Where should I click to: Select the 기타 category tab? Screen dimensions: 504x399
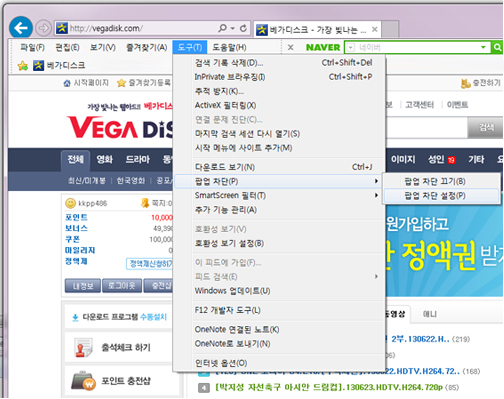pyautogui.click(x=476, y=160)
